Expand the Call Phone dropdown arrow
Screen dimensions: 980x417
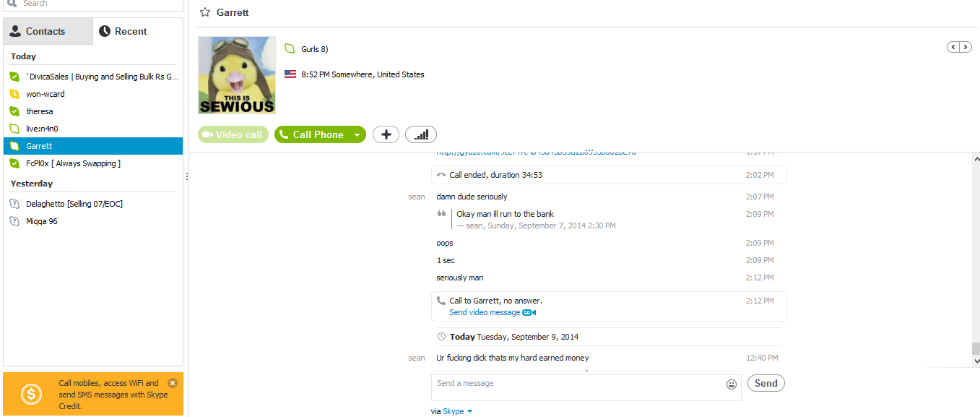(357, 135)
